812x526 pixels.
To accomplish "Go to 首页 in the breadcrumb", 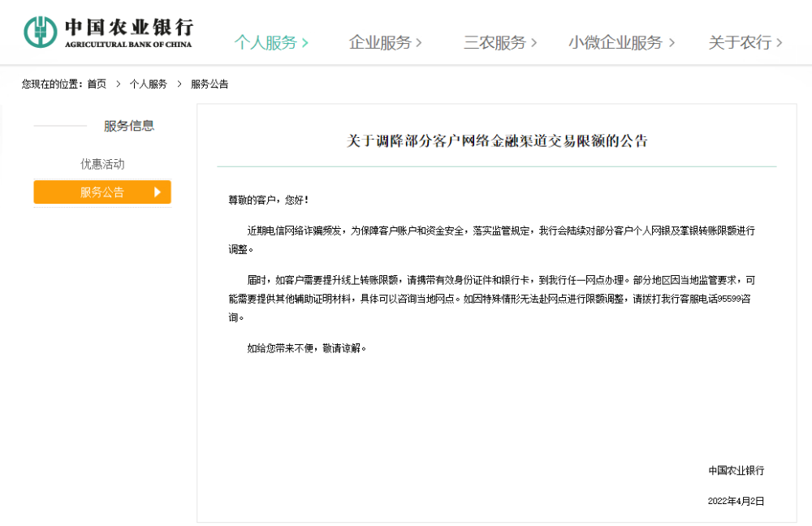I will tap(97, 84).
